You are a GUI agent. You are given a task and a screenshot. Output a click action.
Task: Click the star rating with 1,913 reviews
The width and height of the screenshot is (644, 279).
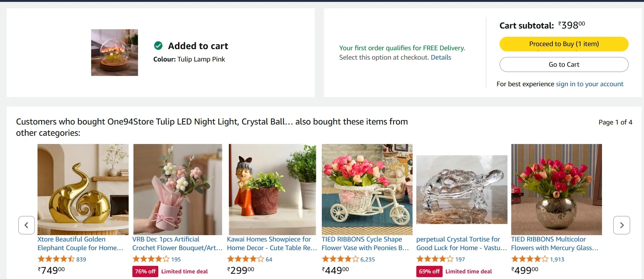coord(530,259)
